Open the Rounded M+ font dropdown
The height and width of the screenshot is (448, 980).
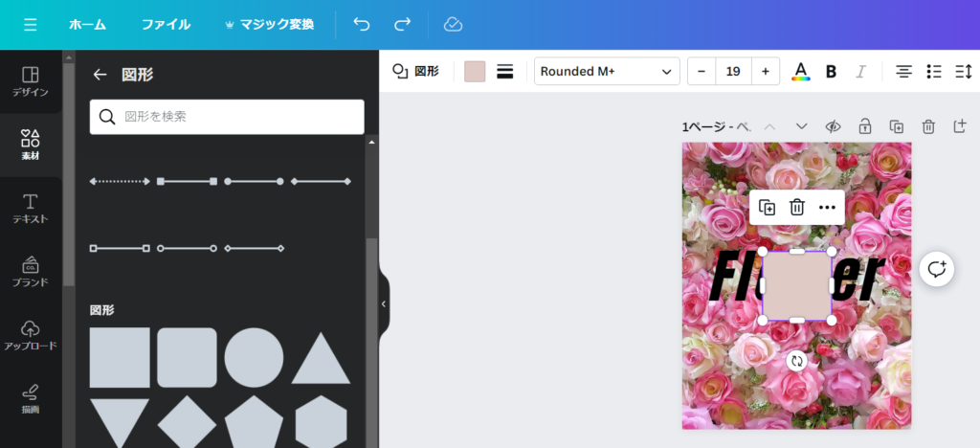pyautogui.click(x=606, y=72)
